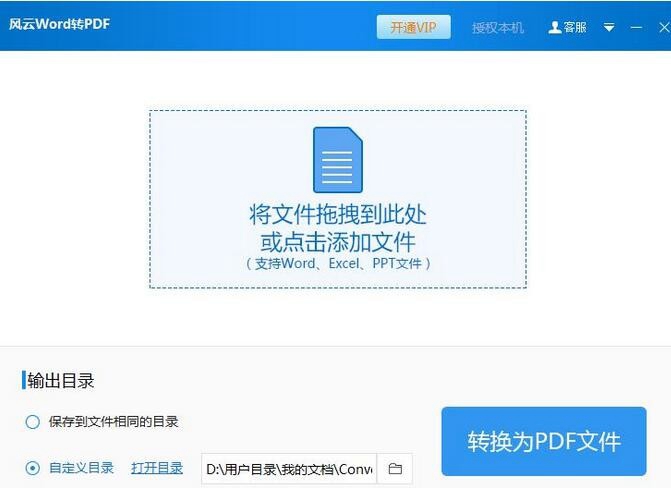Open the 打开目录 link

[x=157, y=468]
